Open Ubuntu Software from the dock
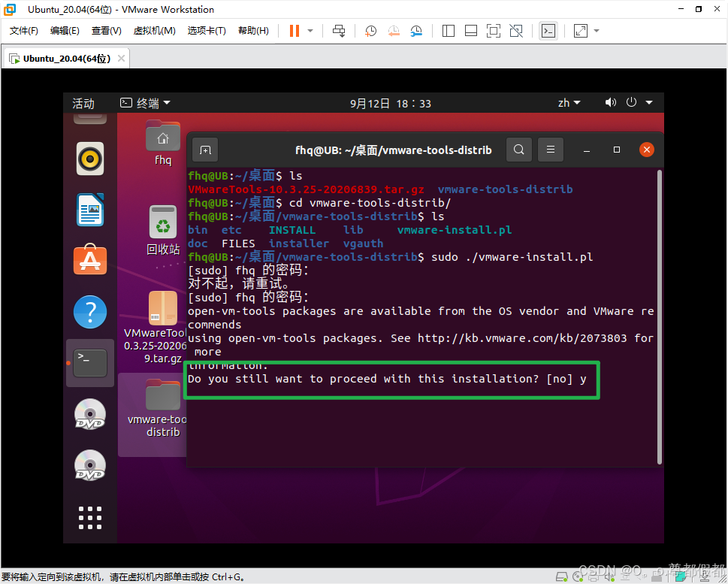This screenshot has height=584, width=728. [90, 259]
